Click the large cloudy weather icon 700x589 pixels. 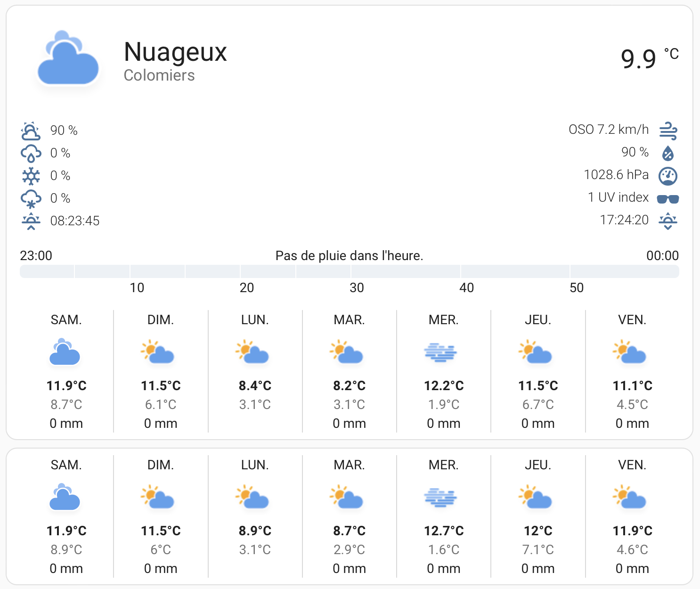click(68, 58)
